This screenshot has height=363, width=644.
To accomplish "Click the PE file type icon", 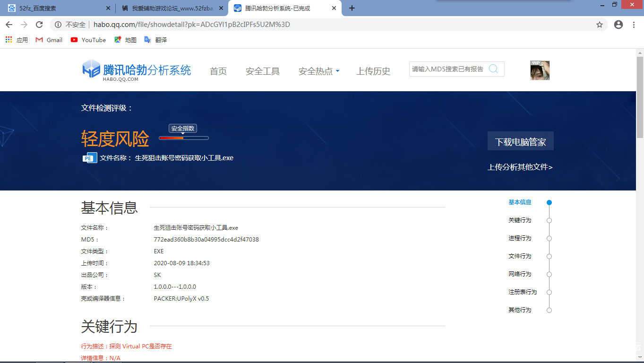I will pyautogui.click(x=90, y=158).
